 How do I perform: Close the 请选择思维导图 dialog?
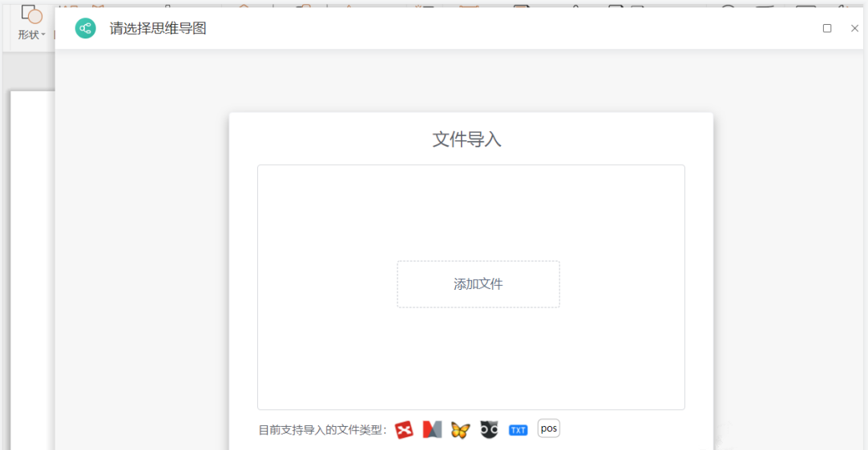(854, 28)
